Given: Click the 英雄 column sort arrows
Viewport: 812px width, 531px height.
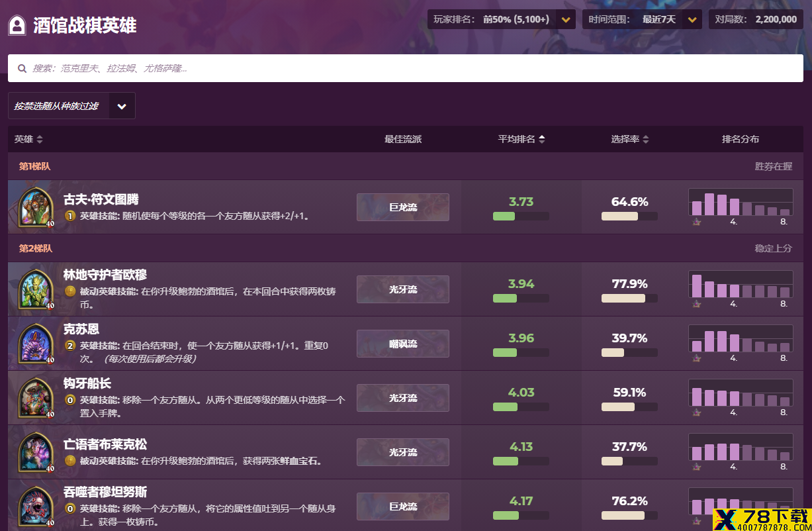Looking at the screenshot, I should tap(40, 139).
